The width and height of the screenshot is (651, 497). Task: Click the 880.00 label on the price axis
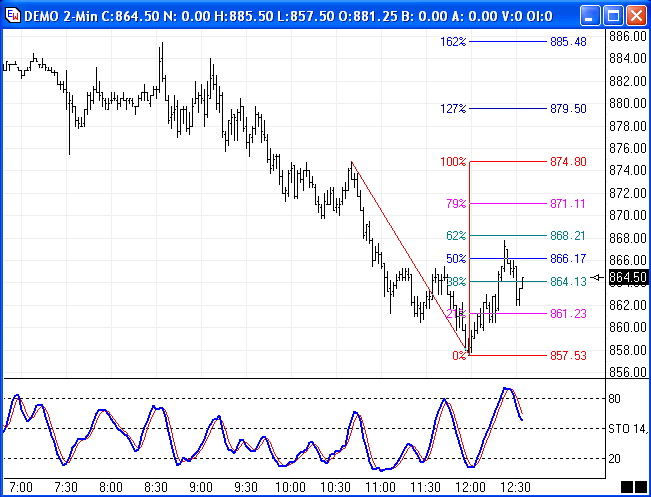(627, 103)
